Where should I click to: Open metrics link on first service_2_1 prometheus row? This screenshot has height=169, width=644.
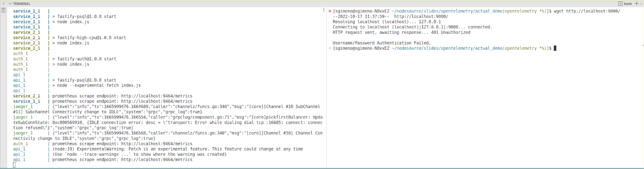coord(157,96)
